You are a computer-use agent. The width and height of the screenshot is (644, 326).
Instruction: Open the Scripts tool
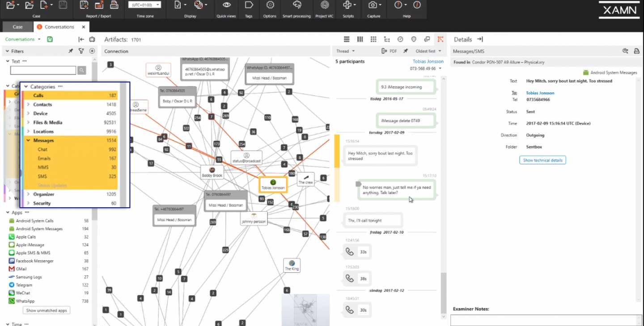point(347,5)
